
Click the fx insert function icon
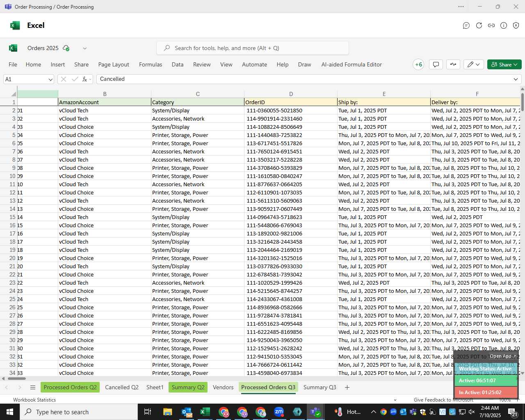84,79
